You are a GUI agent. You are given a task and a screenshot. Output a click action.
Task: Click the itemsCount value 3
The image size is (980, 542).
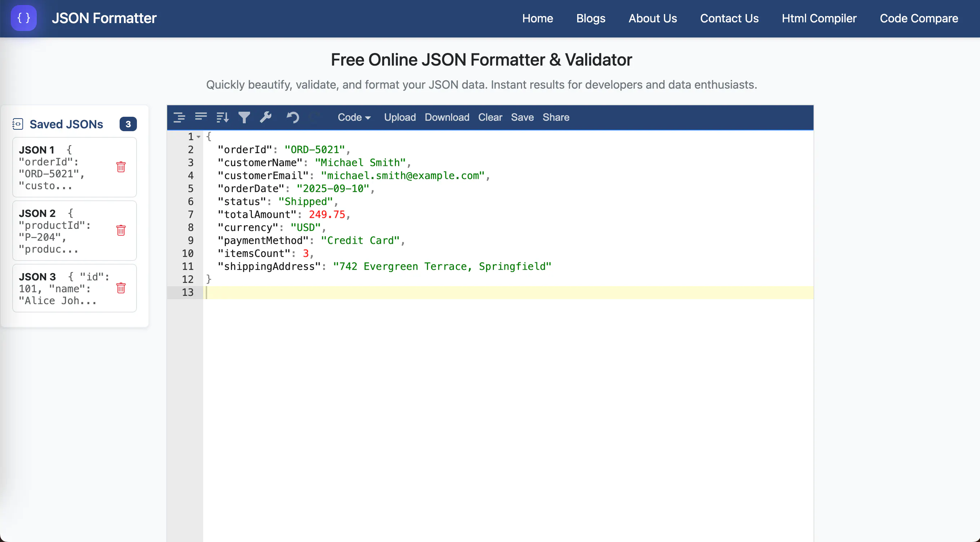click(306, 253)
